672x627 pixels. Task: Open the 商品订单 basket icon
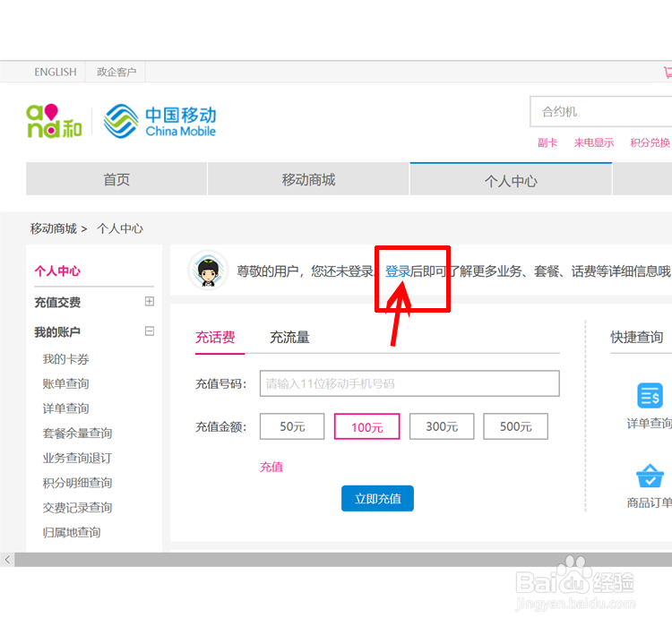click(x=650, y=476)
